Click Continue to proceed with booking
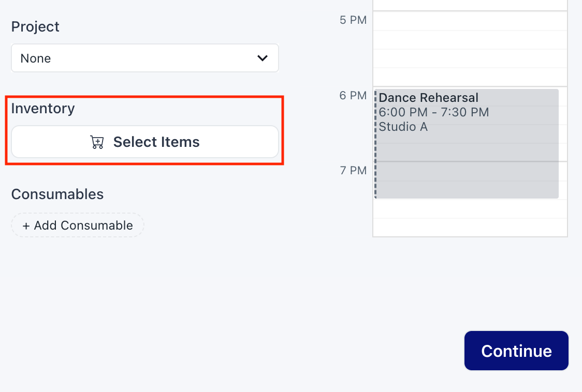This screenshot has width=582, height=392. click(516, 351)
